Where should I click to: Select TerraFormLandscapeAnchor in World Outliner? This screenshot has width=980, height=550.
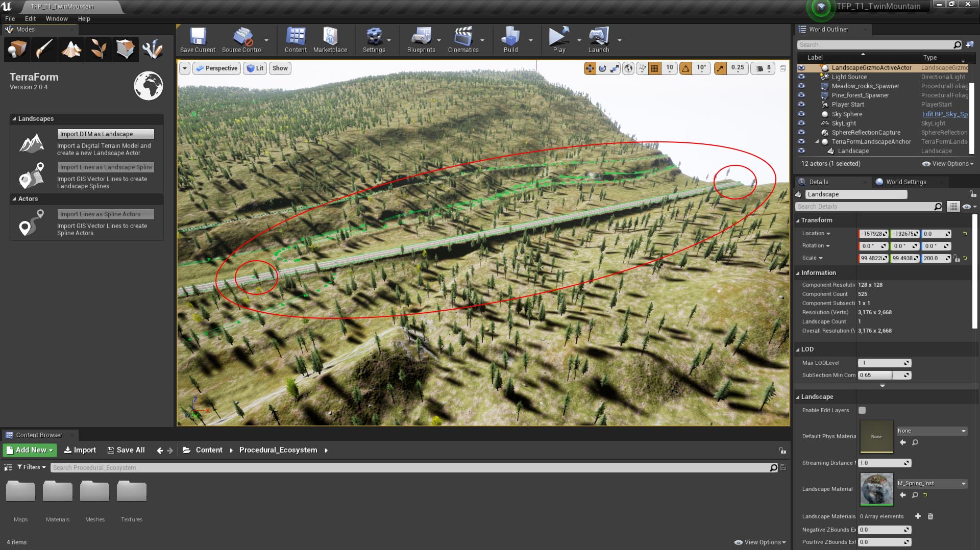coord(871,142)
